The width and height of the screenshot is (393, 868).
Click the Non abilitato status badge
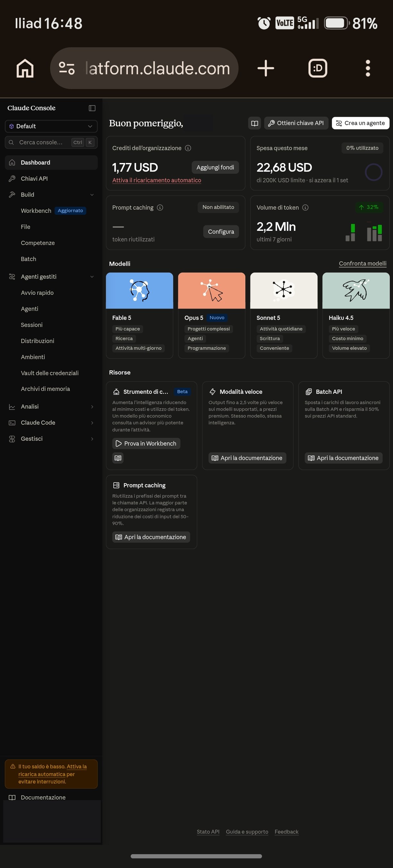(218, 208)
